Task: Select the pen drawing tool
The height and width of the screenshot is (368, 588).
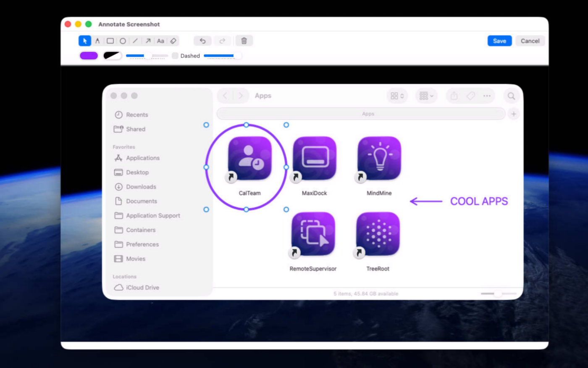Action: pyautogui.click(x=97, y=41)
